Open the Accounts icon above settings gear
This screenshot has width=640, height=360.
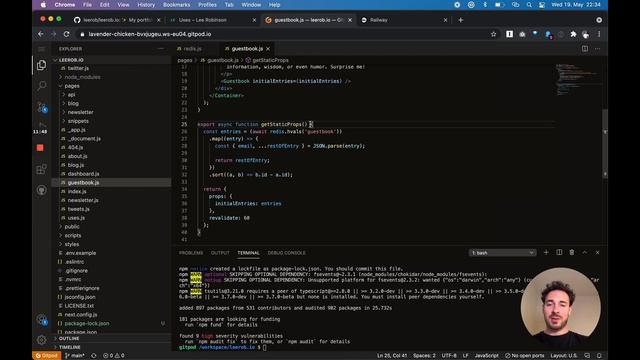click(41, 320)
